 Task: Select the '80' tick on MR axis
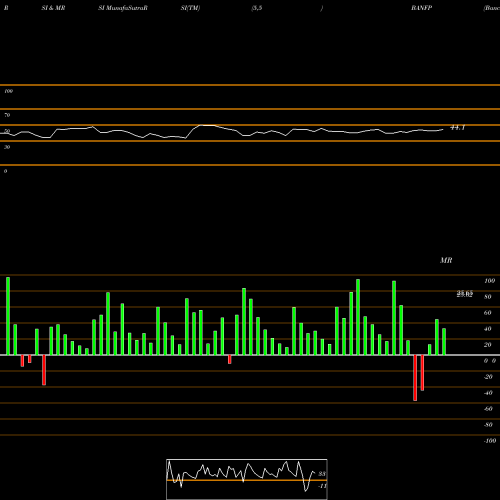point(488,297)
